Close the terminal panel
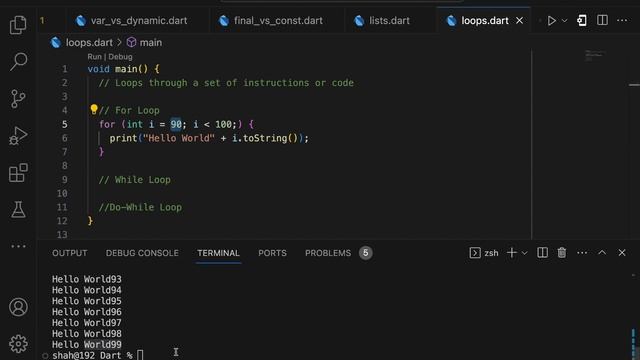Image resolution: width=640 pixels, height=360 pixels. tap(622, 253)
